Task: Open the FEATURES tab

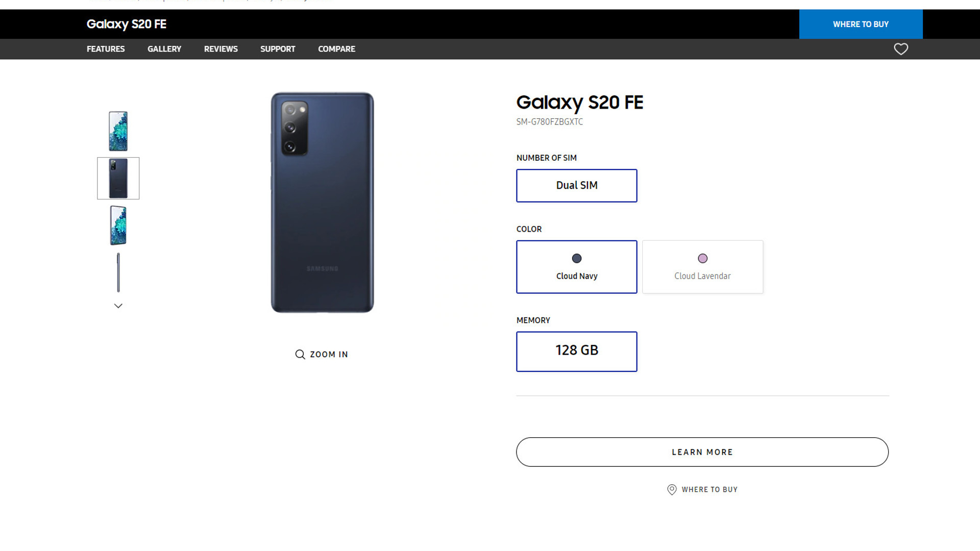Action: (106, 48)
